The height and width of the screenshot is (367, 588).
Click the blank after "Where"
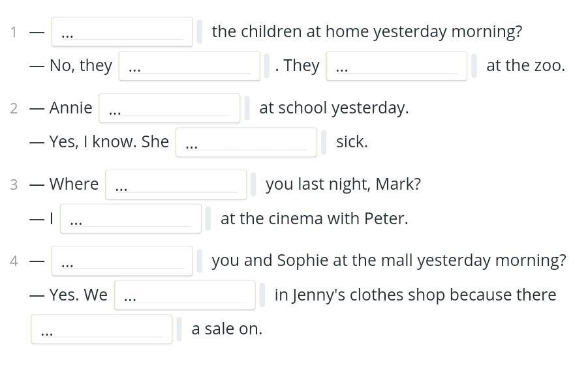pyautogui.click(x=176, y=184)
